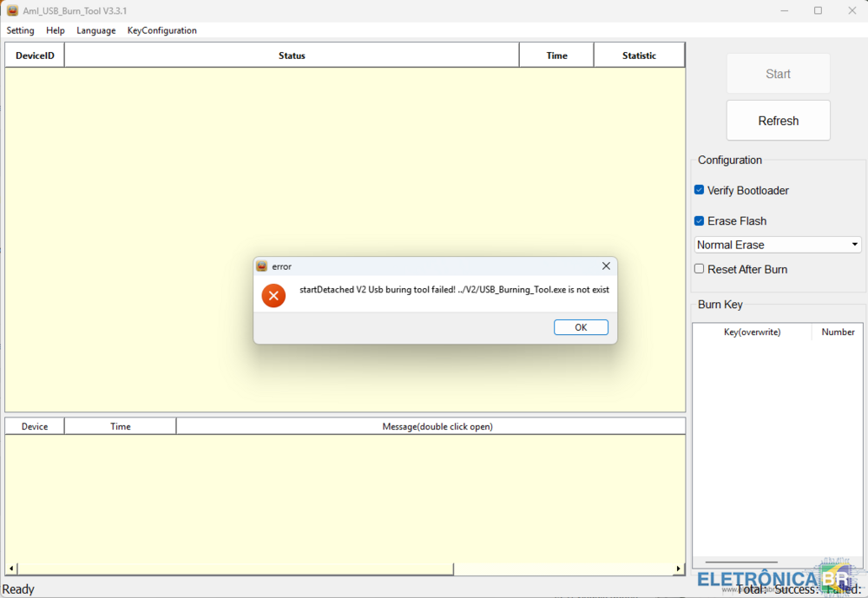Open the Help menu
This screenshot has width=868, height=598.
pos(56,30)
